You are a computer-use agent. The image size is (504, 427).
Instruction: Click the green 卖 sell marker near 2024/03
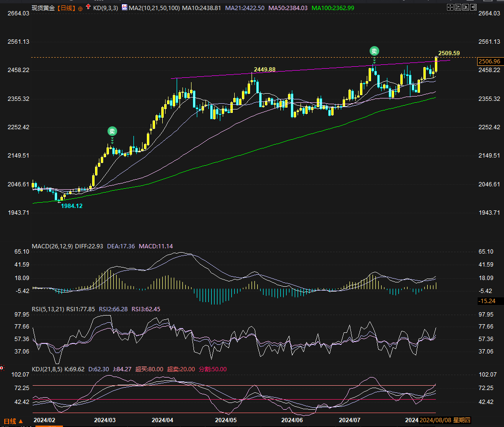click(112, 131)
